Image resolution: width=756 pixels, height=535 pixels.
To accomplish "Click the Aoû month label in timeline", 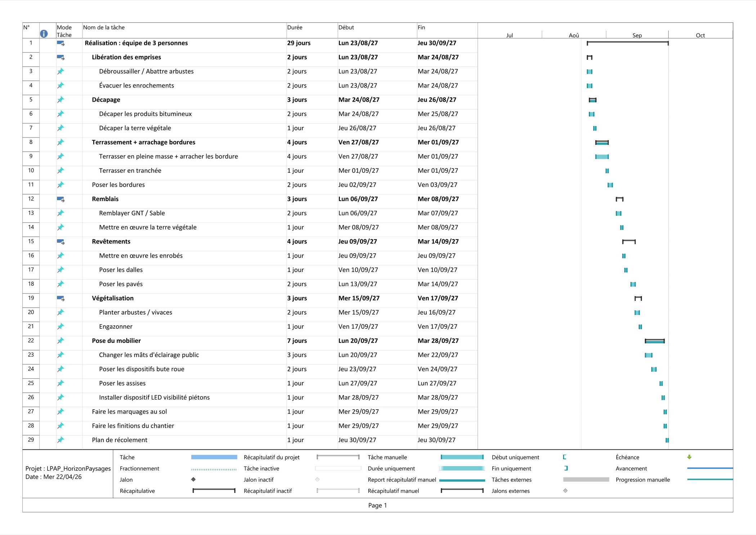I will (574, 35).
